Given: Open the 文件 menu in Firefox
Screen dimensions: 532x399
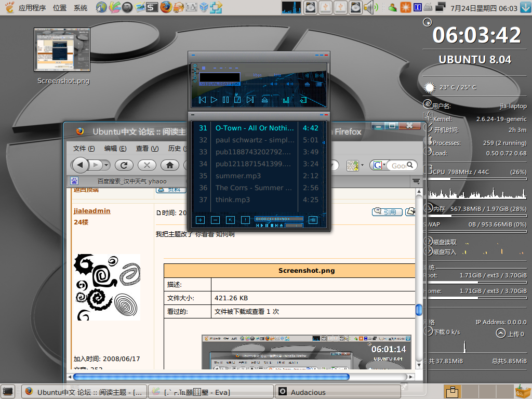Looking at the screenshot, I should coord(84,148).
